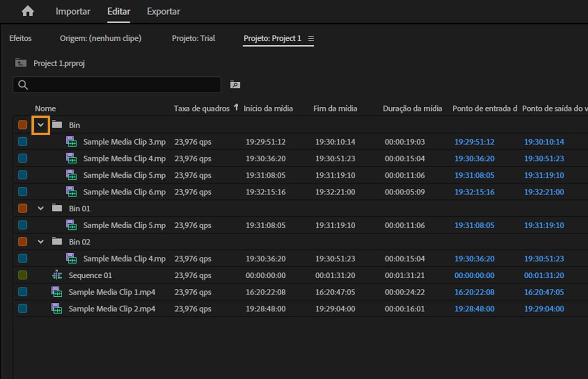Switch to the Exportar tab
Image resolution: width=588 pixels, height=379 pixels.
[163, 12]
